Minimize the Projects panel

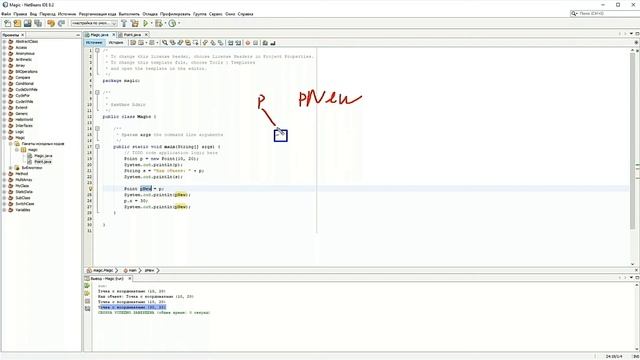[78, 35]
